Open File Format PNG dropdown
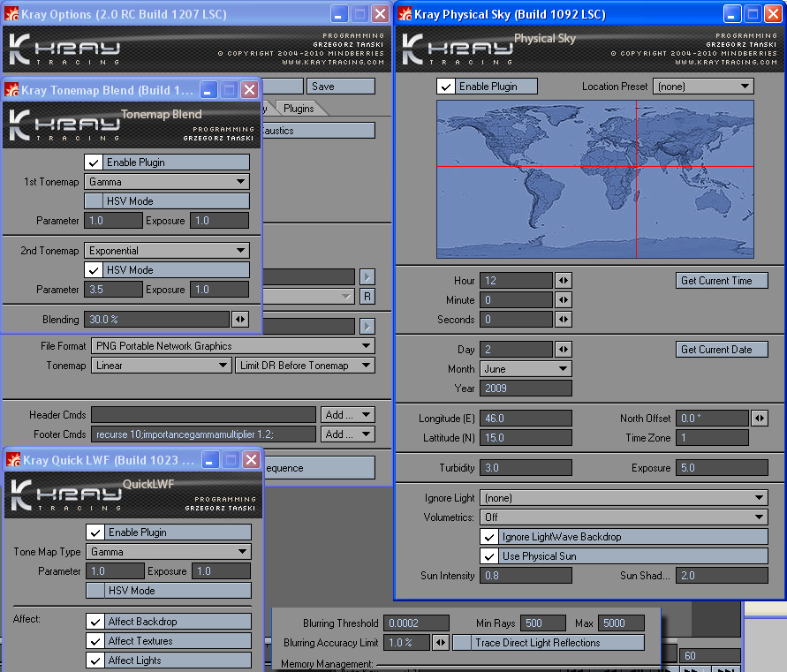This screenshot has height=672, width=787. pos(233,346)
